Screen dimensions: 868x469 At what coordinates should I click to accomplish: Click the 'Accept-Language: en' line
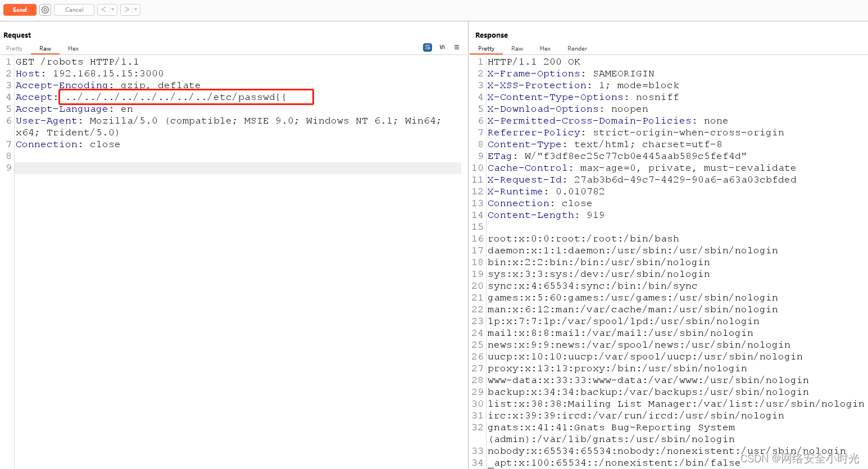coord(74,109)
